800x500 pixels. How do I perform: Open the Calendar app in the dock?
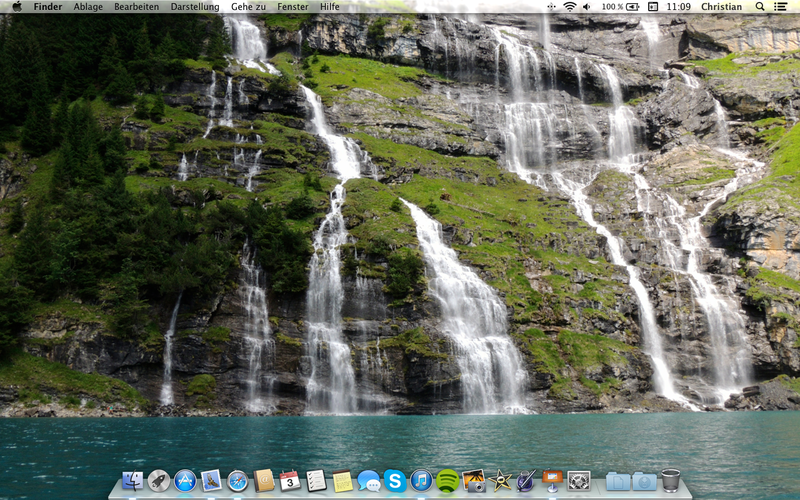pos(290,481)
